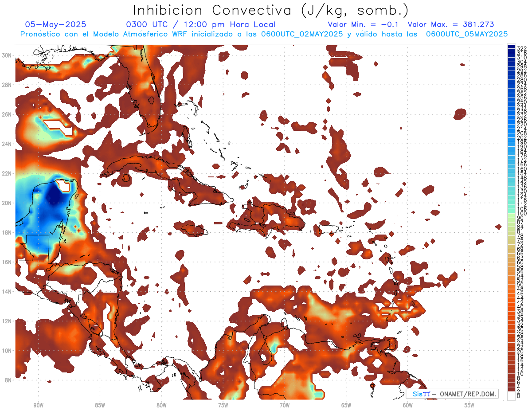The image size is (532, 411).
Task: Click the '22N' latitude label
Action: click(x=7, y=173)
